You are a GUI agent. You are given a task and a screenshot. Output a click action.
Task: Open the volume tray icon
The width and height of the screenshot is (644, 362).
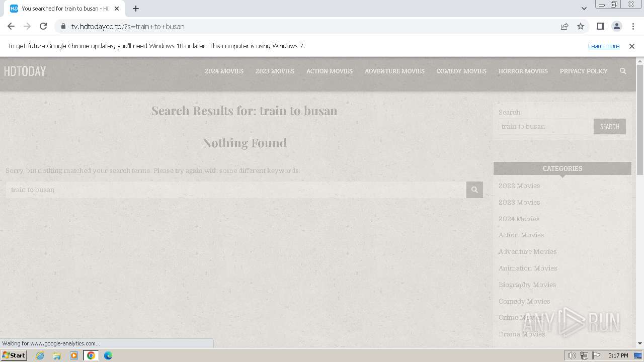572,355
